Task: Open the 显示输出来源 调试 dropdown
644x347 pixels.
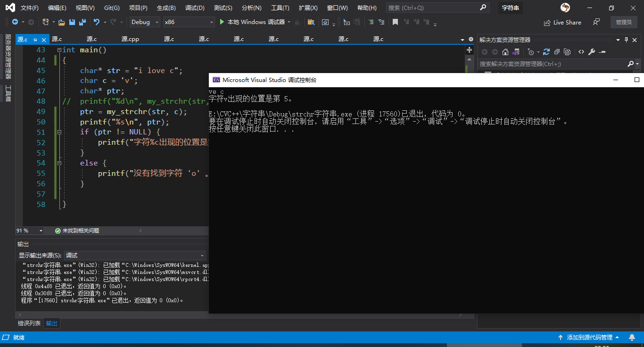Action: click(x=135, y=255)
